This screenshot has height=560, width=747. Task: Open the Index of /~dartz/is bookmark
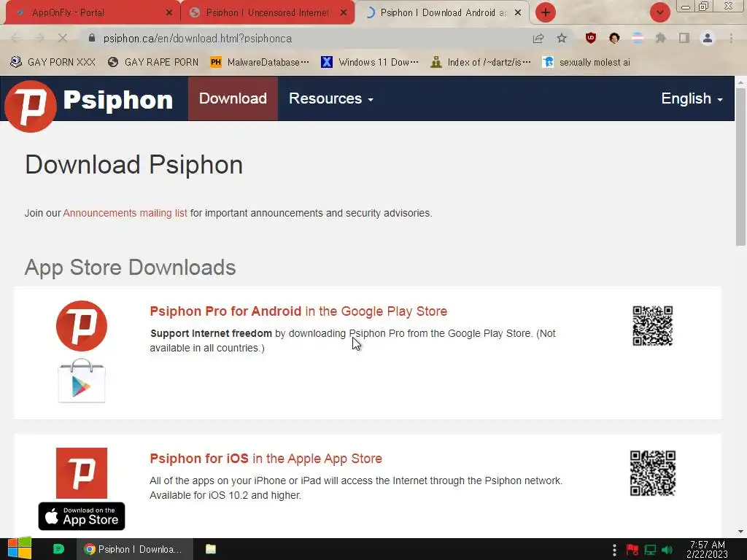(481, 62)
